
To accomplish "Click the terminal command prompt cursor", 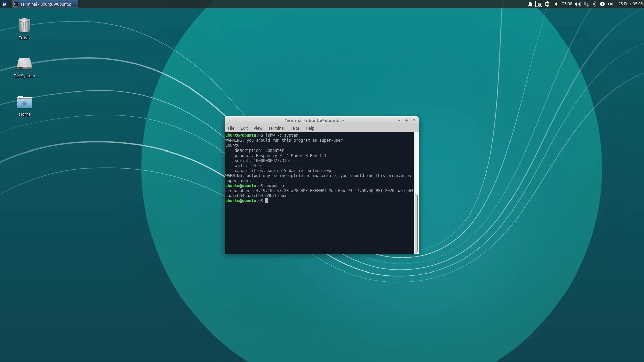I will click(x=267, y=201).
